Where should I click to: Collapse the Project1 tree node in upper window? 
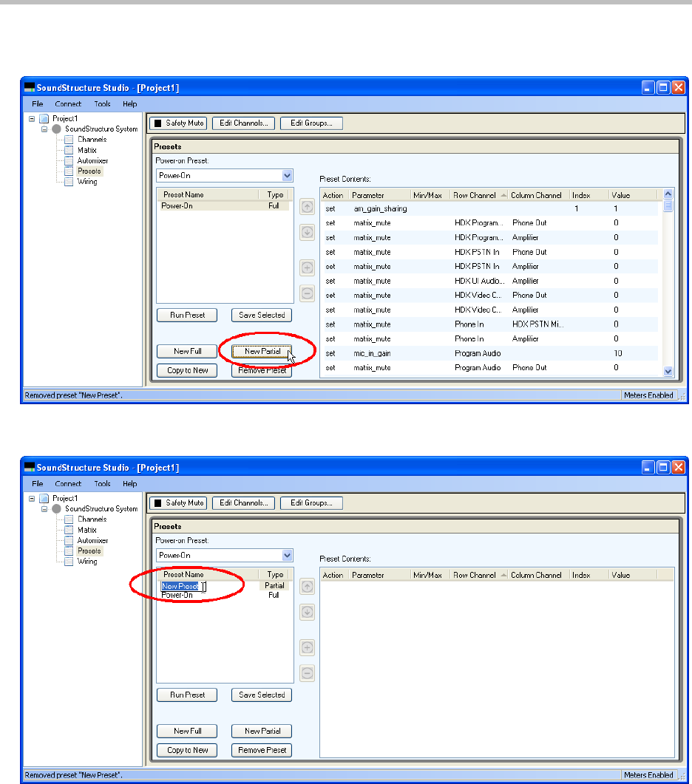point(32,118)
